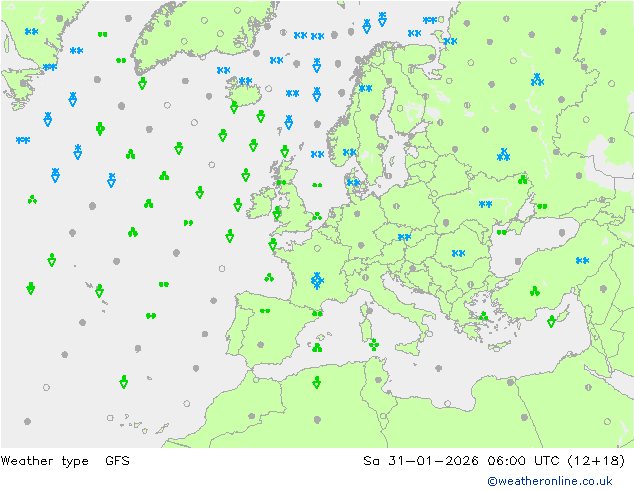Select the 'Weather type GFS' title text
This screenshot has height=490, width=634.
pos(65,461)
